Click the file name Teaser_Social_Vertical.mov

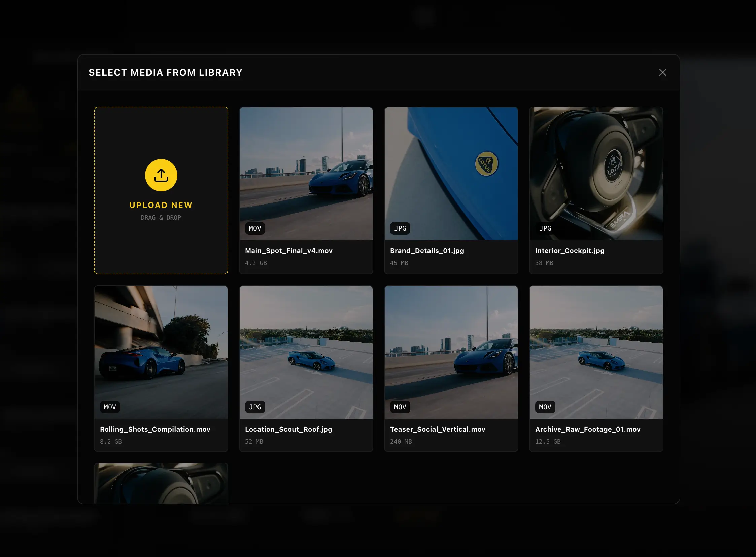coord(438,429)
